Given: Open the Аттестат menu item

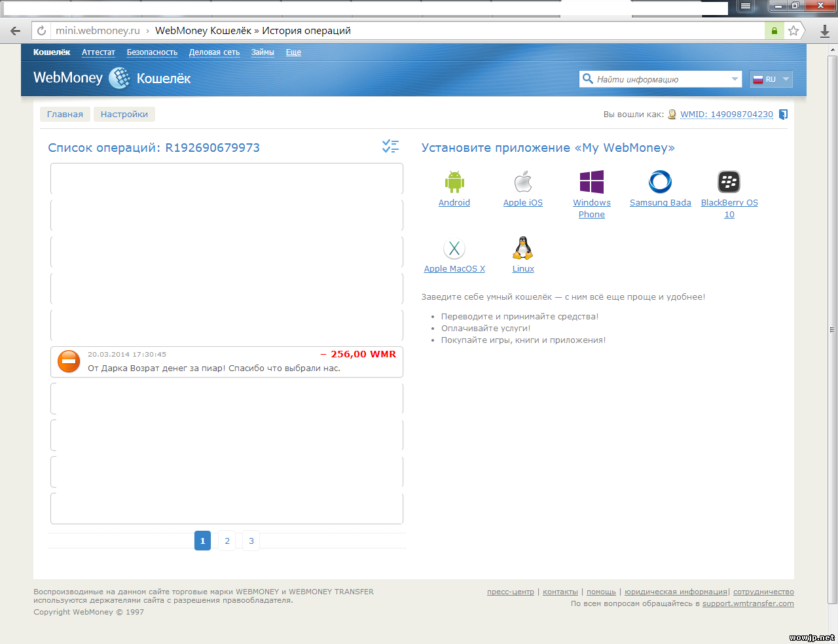Looking at the screenshot, I should 98,52.
